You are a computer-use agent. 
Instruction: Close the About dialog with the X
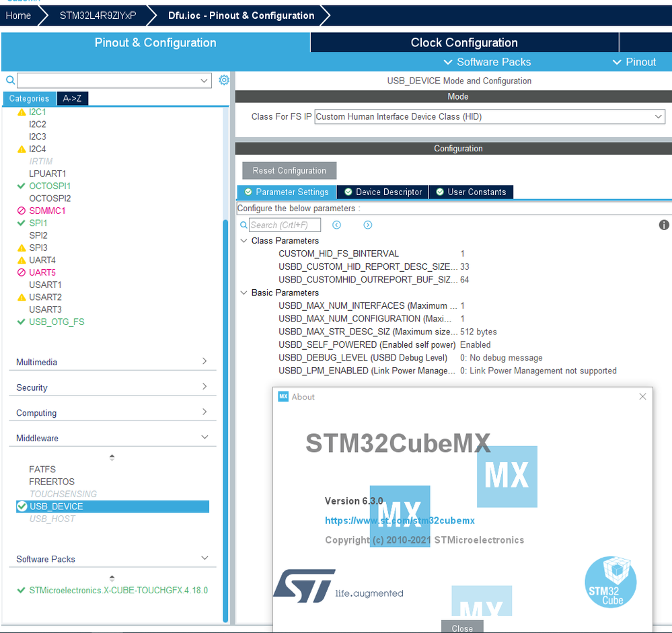[642, 396]
